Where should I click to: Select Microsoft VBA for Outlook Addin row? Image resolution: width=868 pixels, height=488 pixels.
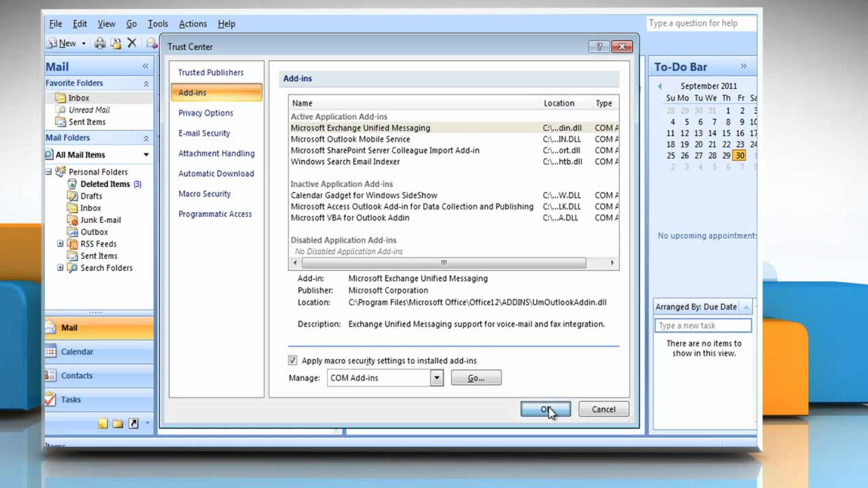coord(454,218)
